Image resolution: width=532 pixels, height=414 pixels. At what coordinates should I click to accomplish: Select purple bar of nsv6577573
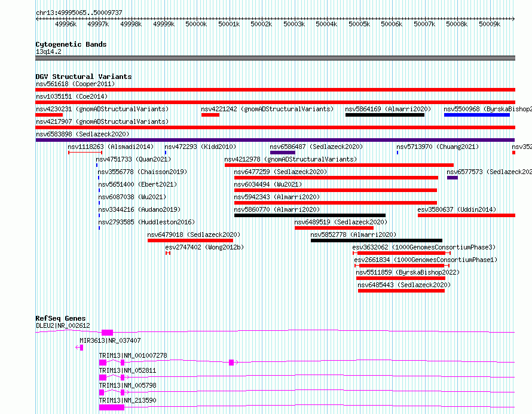pyautogui.click(x=452, y=178)
